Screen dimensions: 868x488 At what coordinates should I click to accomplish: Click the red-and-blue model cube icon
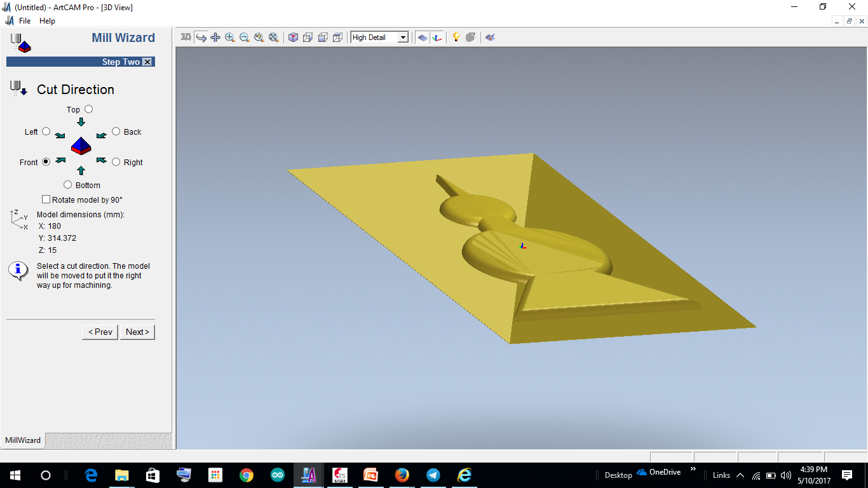click(81, 146)
